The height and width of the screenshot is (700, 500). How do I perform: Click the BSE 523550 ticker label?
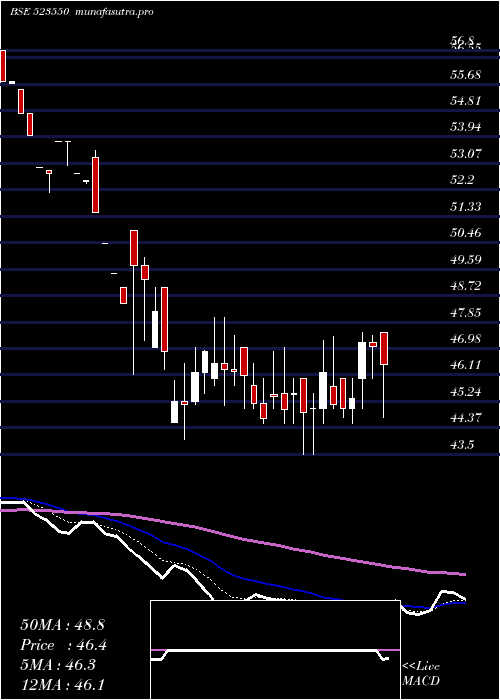pyautogui.click(x=39, y=12)
